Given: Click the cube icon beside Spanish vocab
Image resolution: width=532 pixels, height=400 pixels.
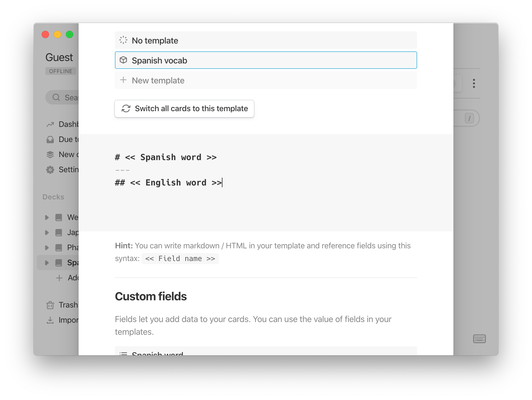Looking at the screenshot, I should click(123, 60).
